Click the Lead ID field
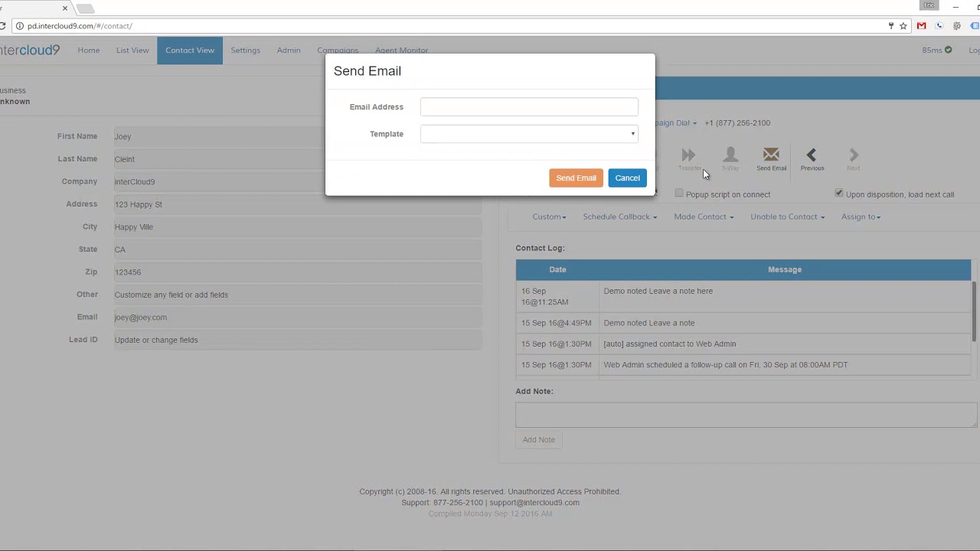 point(298,340)
